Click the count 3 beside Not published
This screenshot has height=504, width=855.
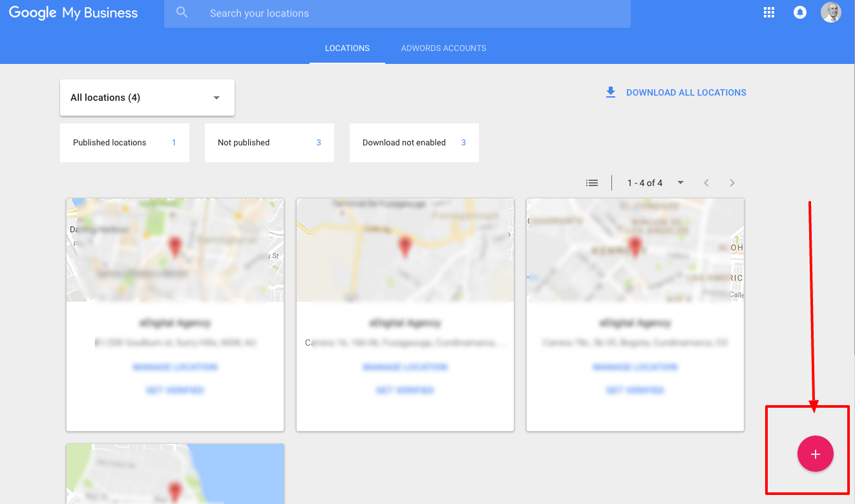point(319,143)
